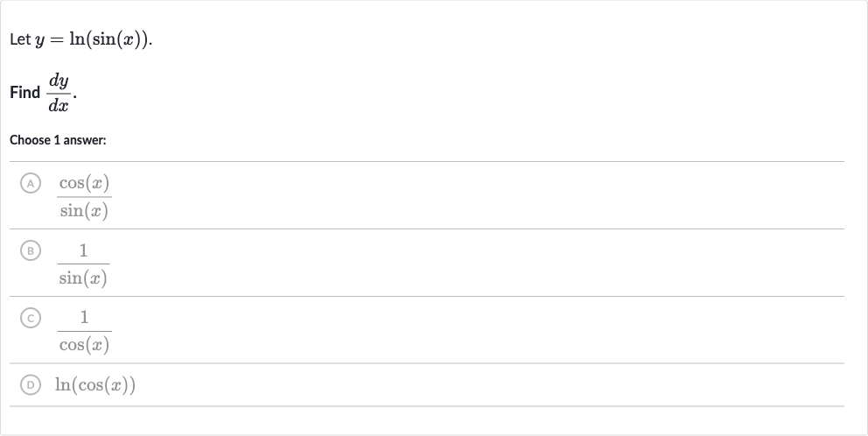The height and width of the screenshot is (436, 868).
Task: Click the "Choose 1 answer:" label
Action: click(58, 140)
